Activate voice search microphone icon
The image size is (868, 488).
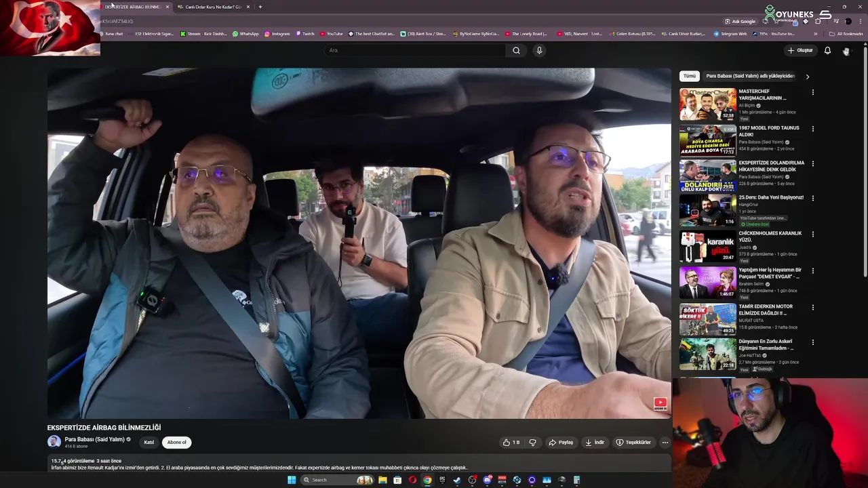point(539,50)
